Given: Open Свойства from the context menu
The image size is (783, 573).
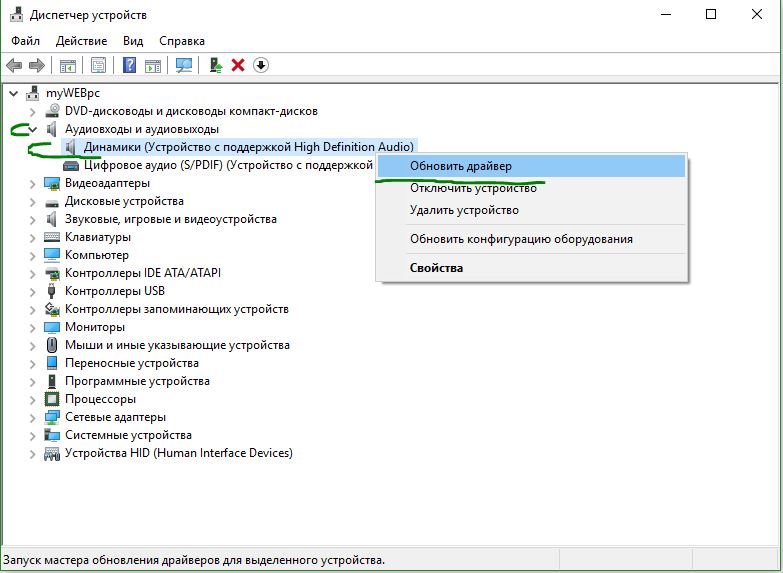Looking at the screenshot, I should pos(531,268).
